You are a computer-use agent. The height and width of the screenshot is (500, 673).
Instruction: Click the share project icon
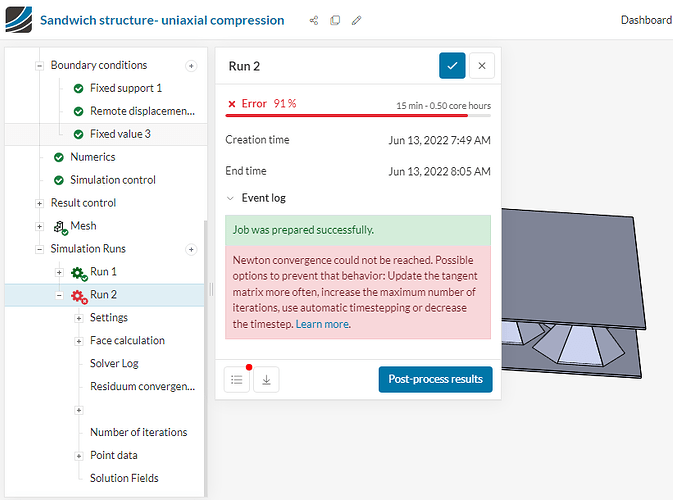coord(314,20)
